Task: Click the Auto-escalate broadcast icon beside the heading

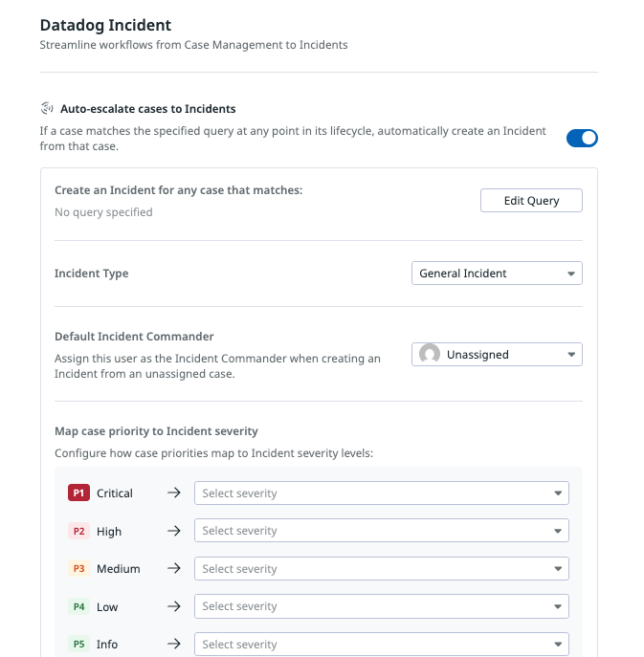Action: [x=47, y=109]
